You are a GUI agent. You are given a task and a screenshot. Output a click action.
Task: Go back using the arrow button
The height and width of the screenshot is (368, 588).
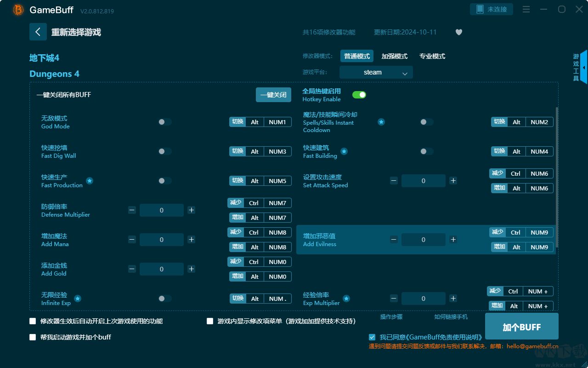click(x=38, y=32)
